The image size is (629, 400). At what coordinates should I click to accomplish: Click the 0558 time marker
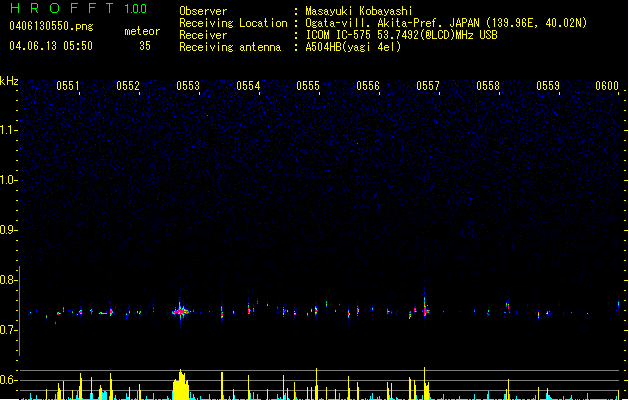coord(488,86)
